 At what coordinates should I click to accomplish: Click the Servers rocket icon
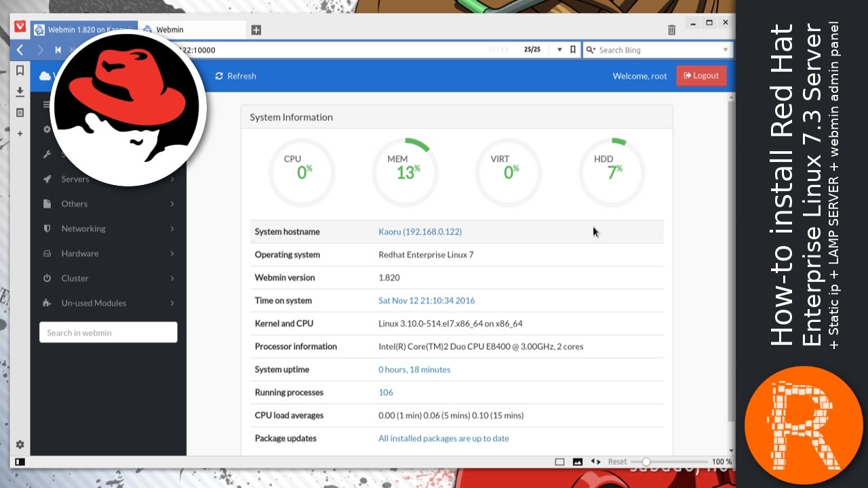click(x=47, y=179)
